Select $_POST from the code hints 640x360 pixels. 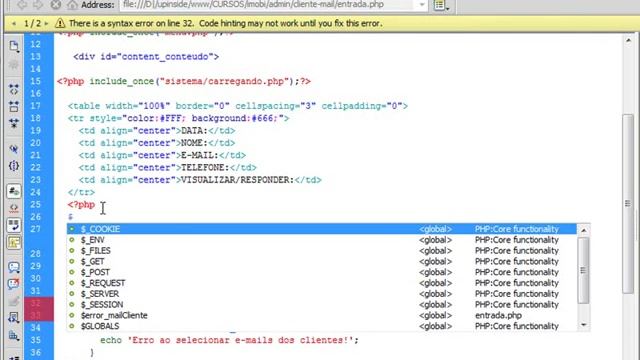pyautogui.click(x=322, y=272)
